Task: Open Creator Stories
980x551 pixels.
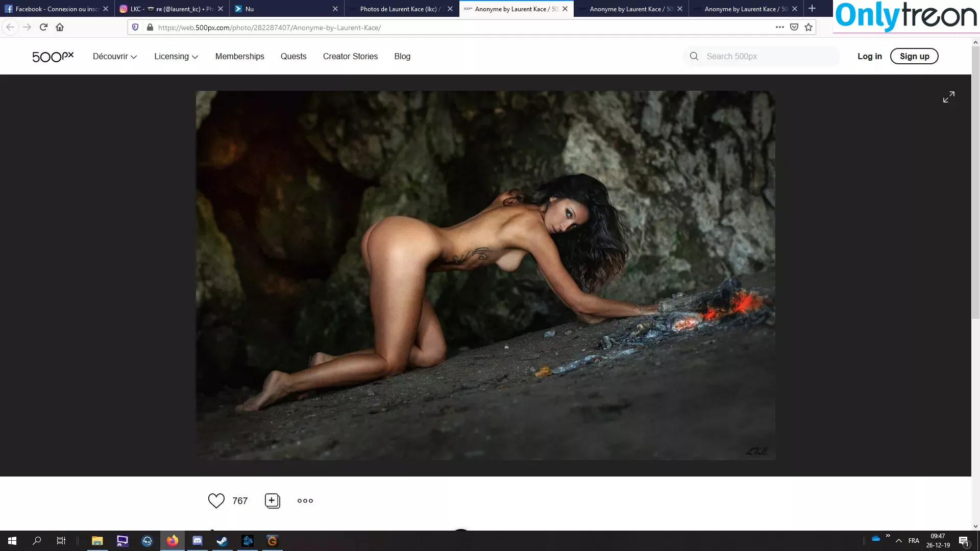Action: click(x=350, y=57)
